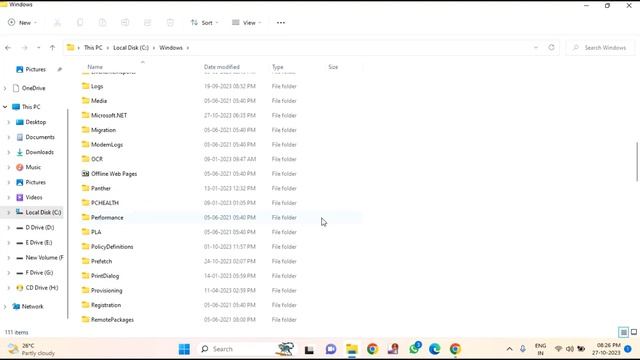Click the Delete trash icon
Image resolution: width=640 pixels, height=360 pixels.
point(170,23)
